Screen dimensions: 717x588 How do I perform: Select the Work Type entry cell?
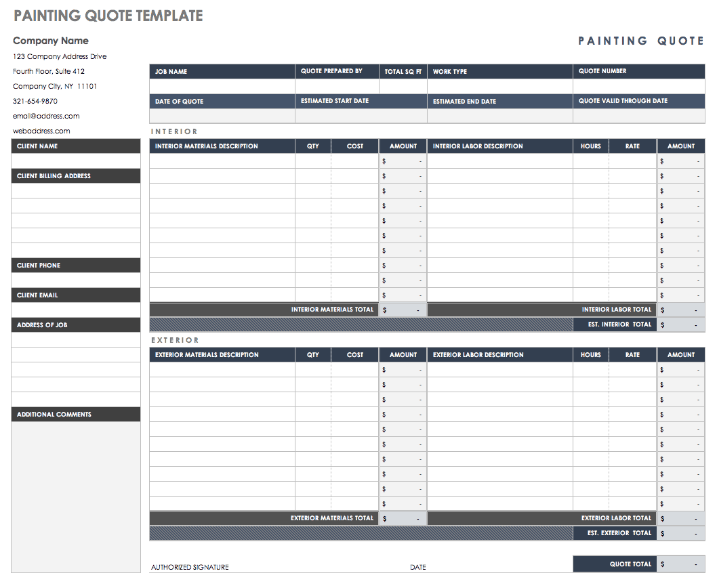pyautogui.click(x=500, y=86)
